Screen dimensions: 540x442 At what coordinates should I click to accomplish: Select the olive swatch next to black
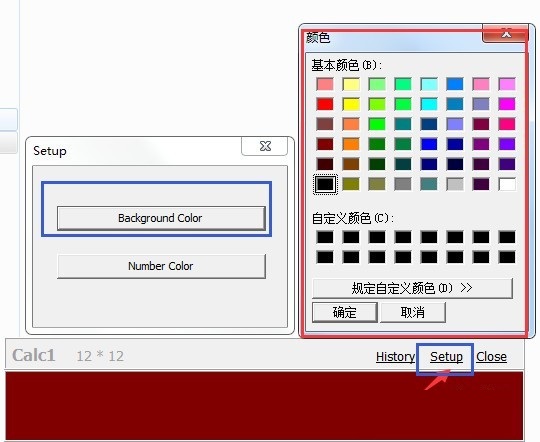coord(351,184)
